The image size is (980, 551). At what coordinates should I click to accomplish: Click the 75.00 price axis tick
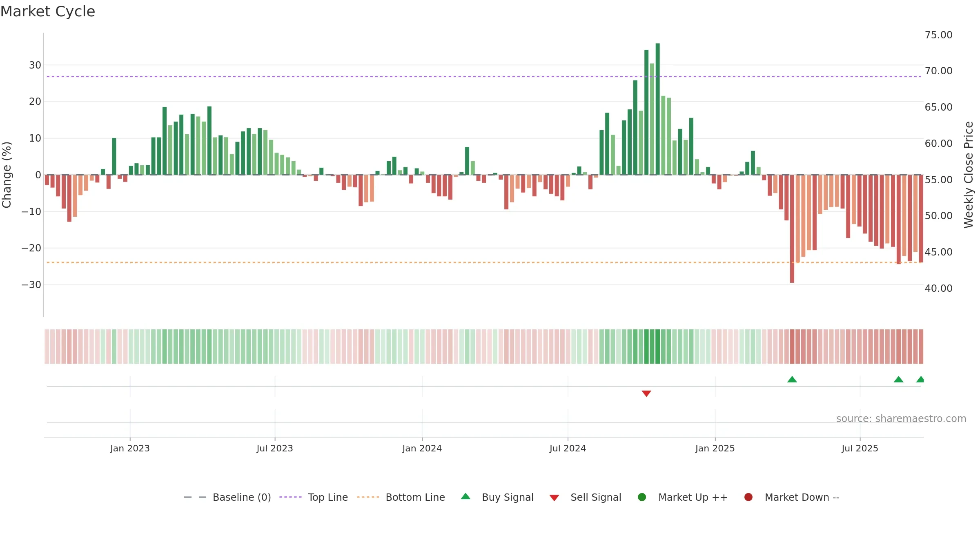(x=939, y=35)
